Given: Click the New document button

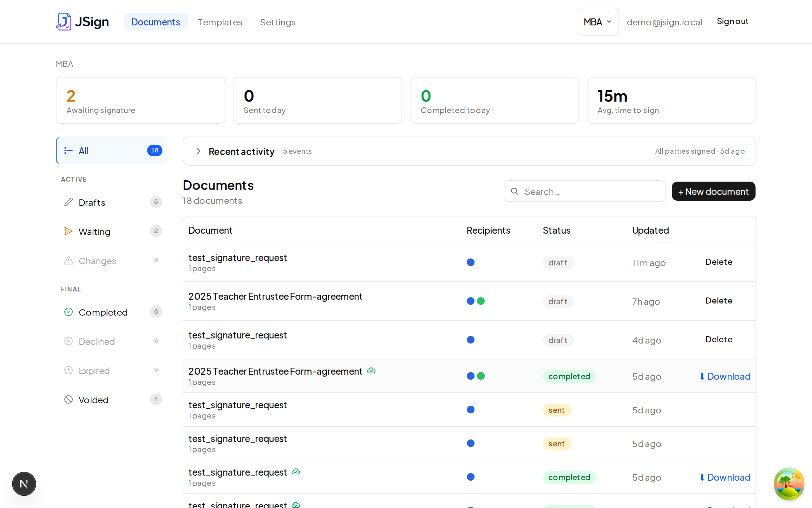Looking at the screenshot, I should [713, 191].
